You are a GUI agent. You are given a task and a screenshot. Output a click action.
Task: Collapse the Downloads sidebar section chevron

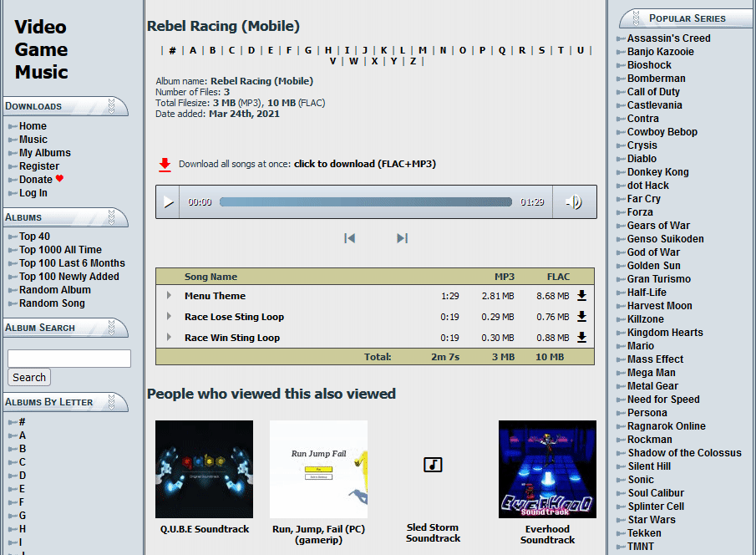pyautogui.click(x=111, y=105)
